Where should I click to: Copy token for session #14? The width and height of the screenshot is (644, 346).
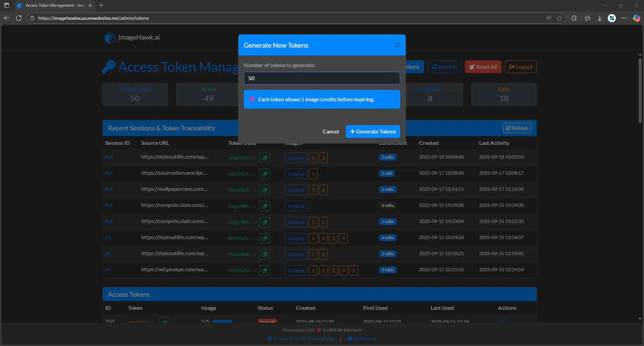click(265, 158)
